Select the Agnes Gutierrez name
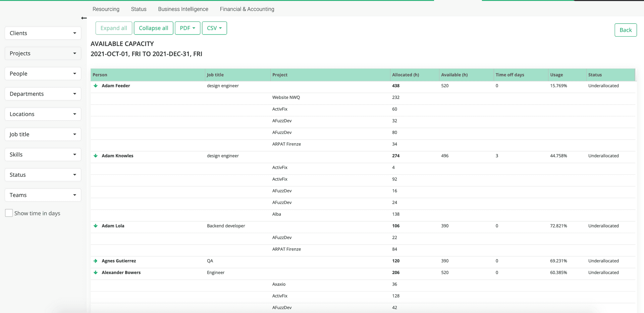 (x=119, y=261)
